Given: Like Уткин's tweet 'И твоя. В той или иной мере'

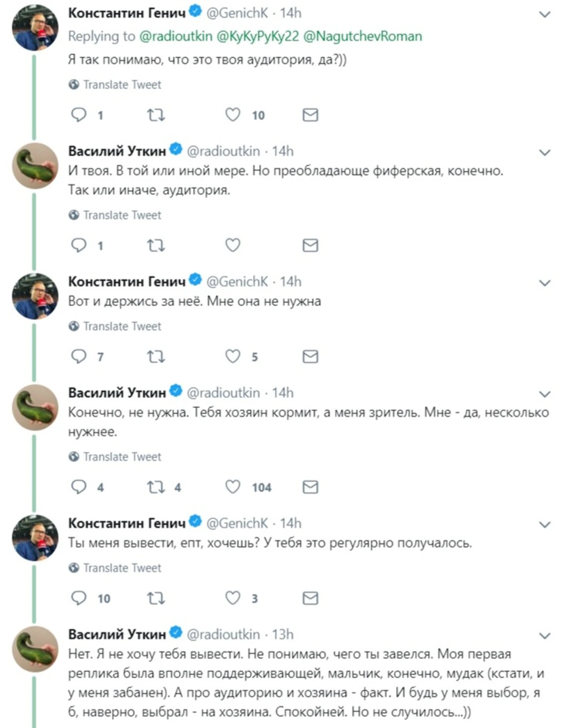Looking at the screenshot, I should click(233, 246).
